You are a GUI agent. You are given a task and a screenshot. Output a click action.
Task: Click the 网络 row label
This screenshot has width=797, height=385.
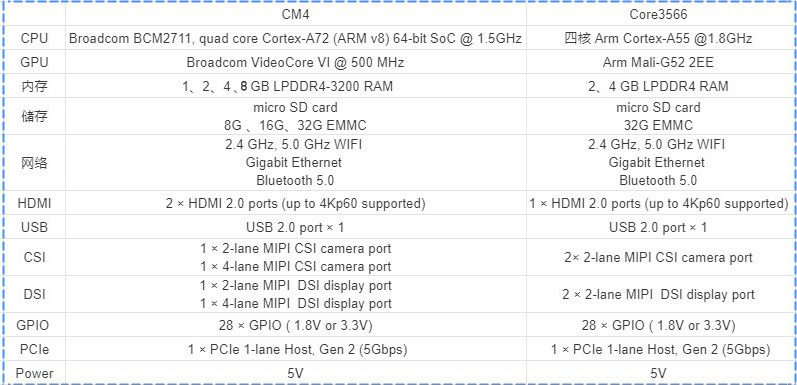[x=35, y=163]
